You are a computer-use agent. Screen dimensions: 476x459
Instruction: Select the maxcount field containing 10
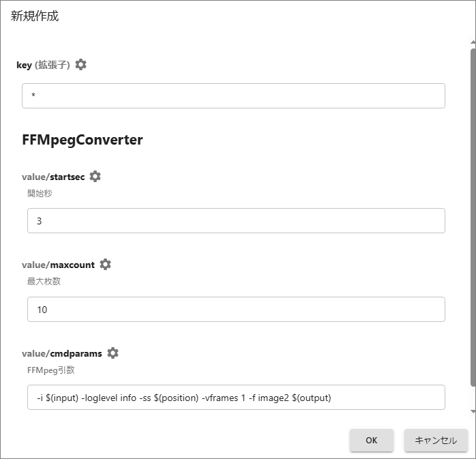click(x=236, y=310)
